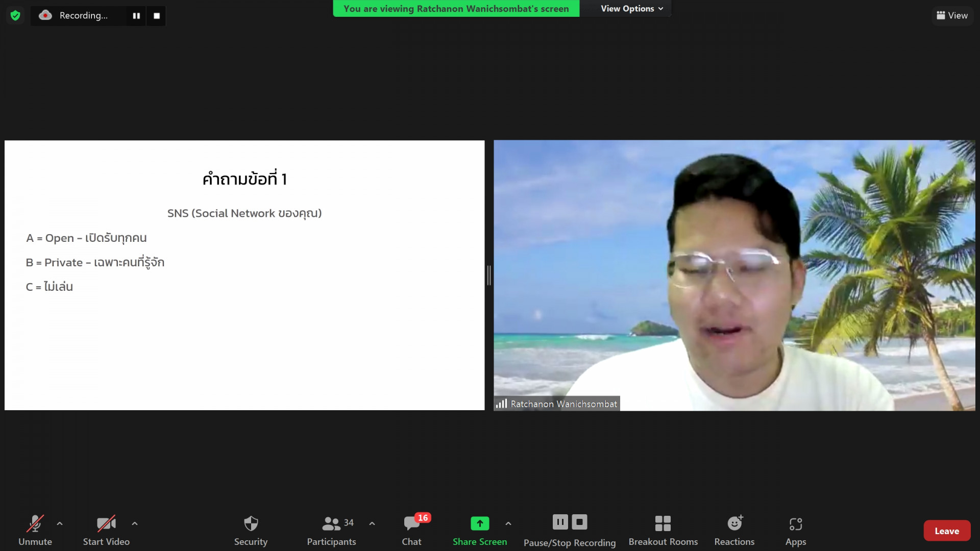This screenshot has width=980, height=551.
Task: Stop recording in the bottom toolbar
Action: pyautogui.click(x=579, y=522)
